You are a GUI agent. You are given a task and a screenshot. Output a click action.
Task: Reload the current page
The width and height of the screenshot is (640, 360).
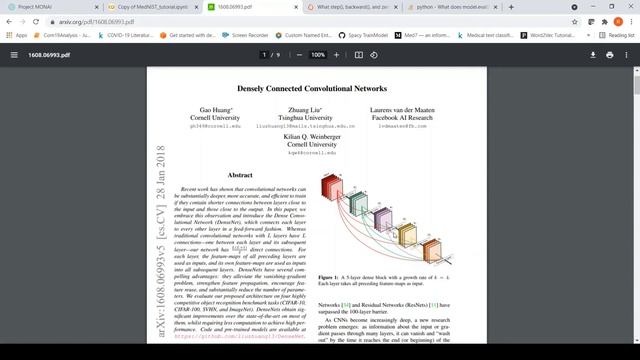[x=36, y=22]
